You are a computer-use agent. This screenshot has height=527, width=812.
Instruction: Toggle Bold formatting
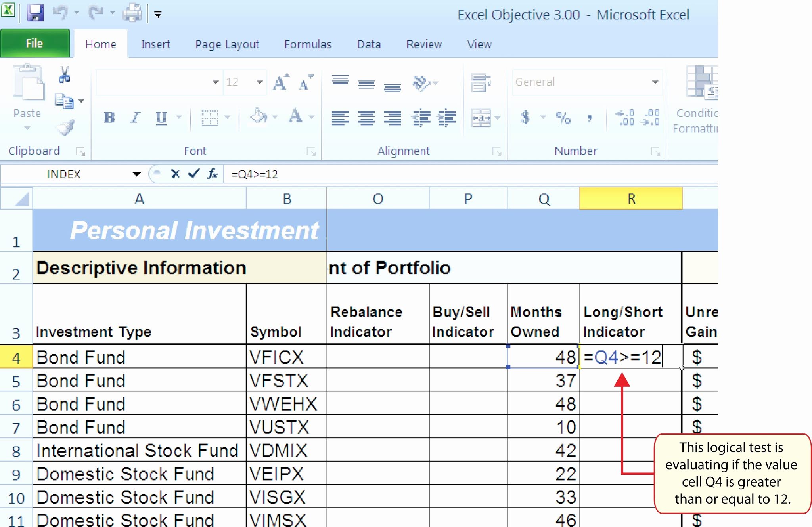109,118
